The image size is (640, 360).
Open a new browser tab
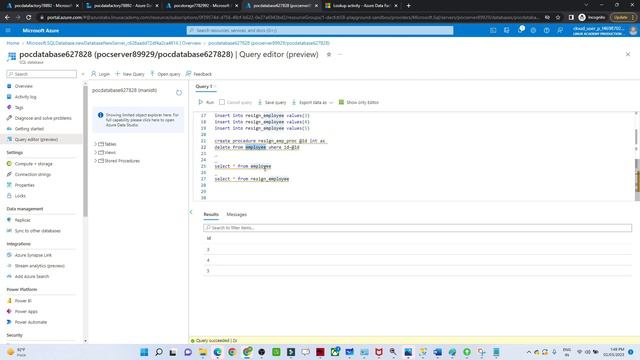[409, 6]
